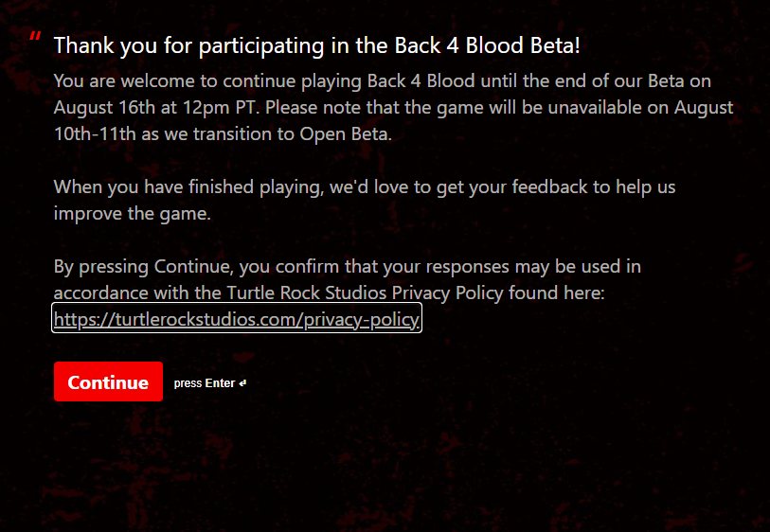Click the "Thank you for participating" heading
The height and width of the screenshot is (532, 770).
[x=174, y=45]
